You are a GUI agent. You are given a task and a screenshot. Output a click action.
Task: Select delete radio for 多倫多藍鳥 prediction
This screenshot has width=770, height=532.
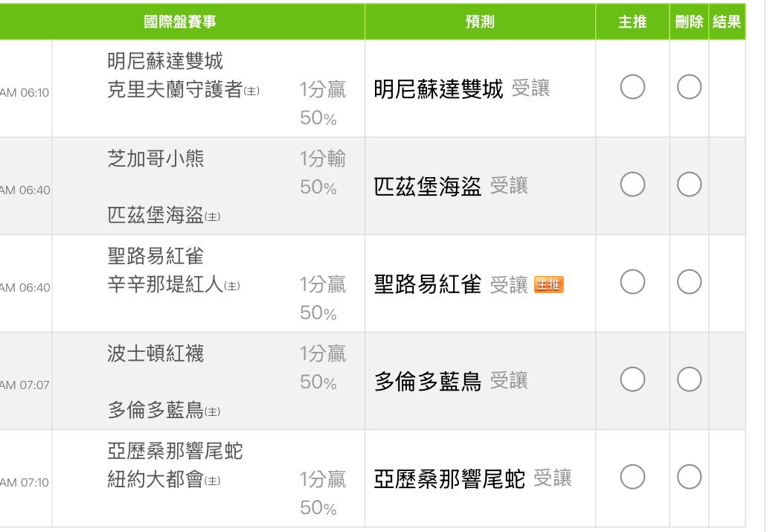tap(689, 379)
